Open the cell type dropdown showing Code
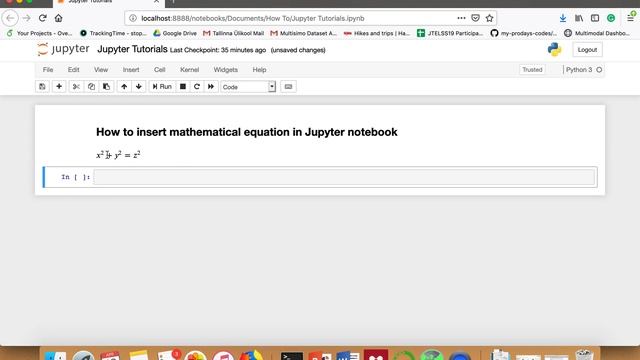Screen dimensions: 640x360 point(248,87)
